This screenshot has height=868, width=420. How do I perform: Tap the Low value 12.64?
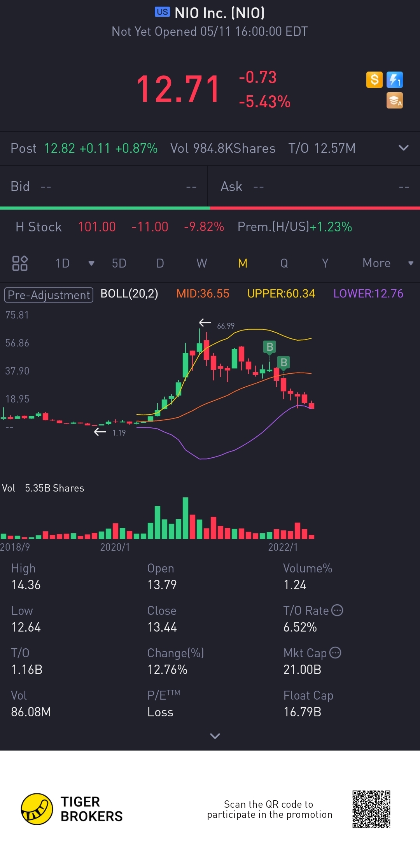[26, 627]
